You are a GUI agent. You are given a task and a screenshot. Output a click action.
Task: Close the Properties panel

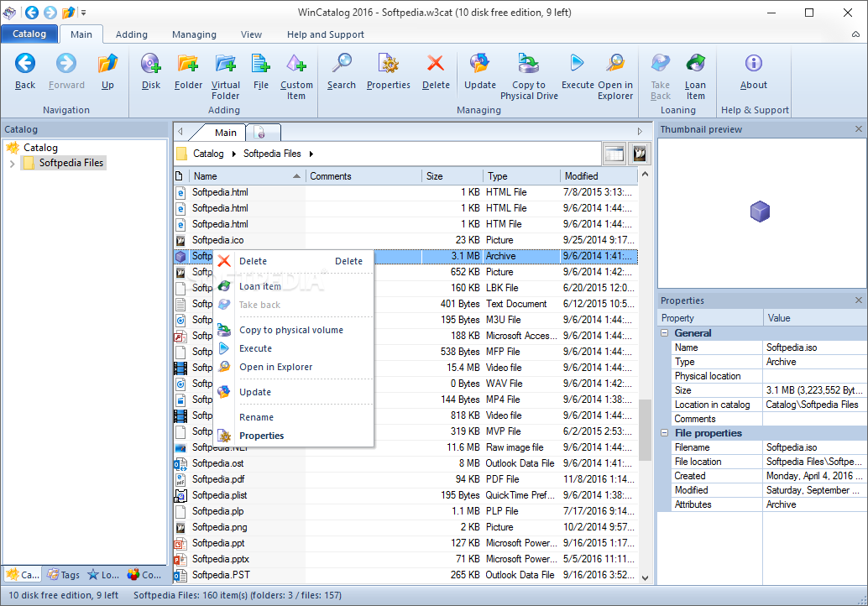(x=859, y=300)
